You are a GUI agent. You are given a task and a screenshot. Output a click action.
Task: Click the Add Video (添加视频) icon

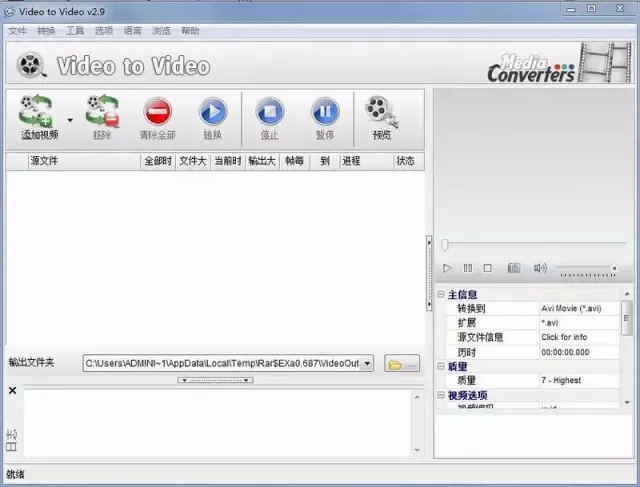tap(40, 111)
